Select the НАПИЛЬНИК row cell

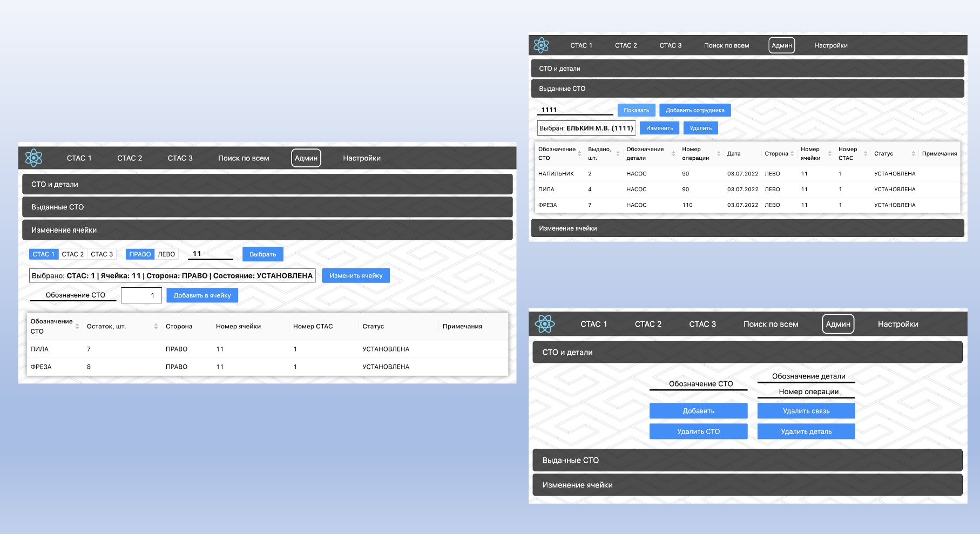556,174
